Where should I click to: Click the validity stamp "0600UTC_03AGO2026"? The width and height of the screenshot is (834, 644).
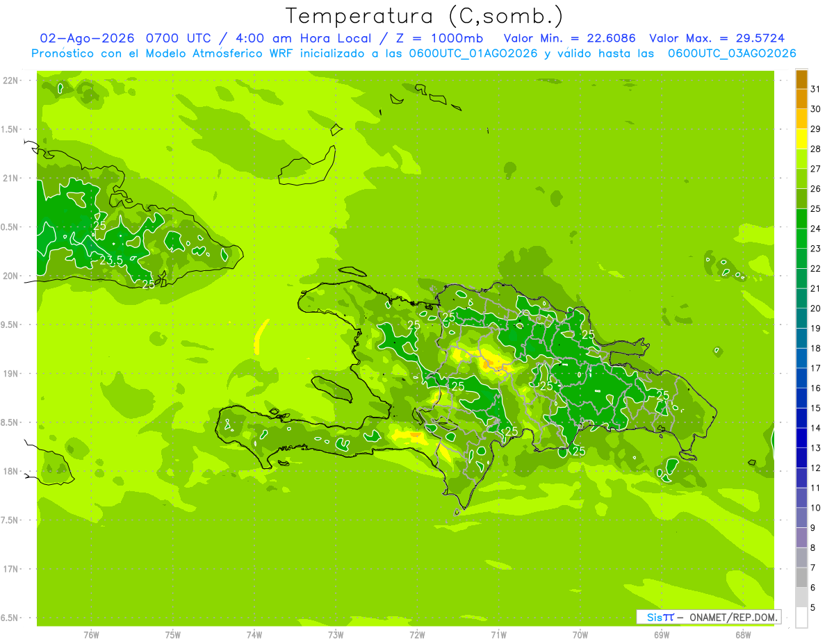(x=732, y=53)
